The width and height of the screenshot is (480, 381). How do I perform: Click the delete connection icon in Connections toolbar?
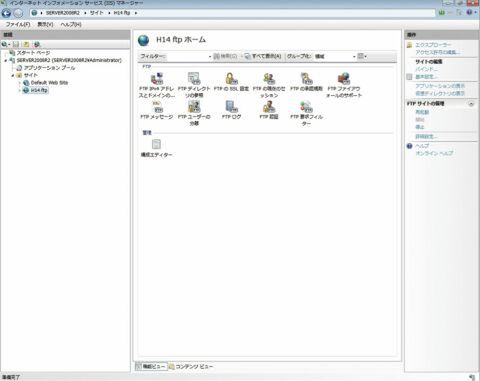click(37, 44)
